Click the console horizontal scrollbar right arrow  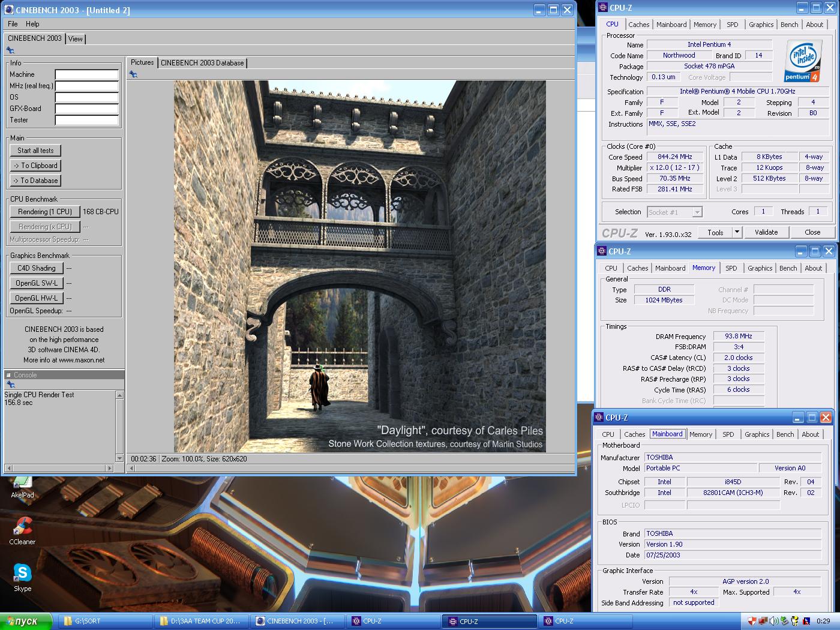pyautogui.click(x=109, y=468)
